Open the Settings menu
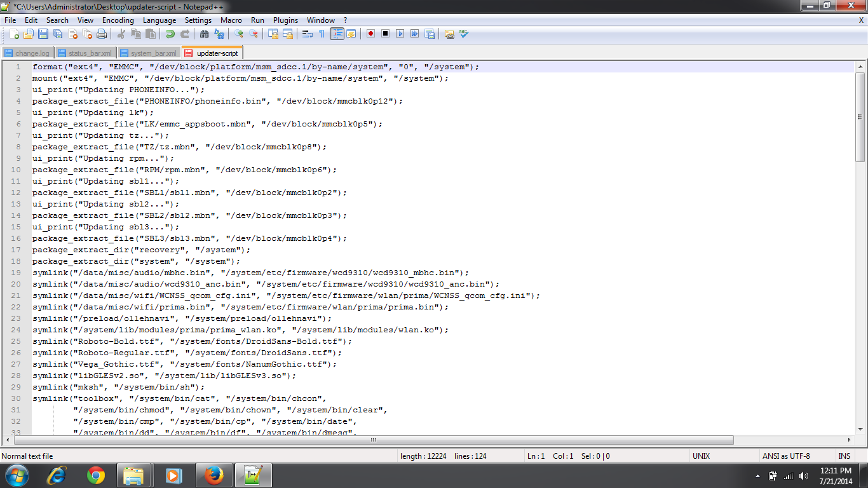 point(198,20)
